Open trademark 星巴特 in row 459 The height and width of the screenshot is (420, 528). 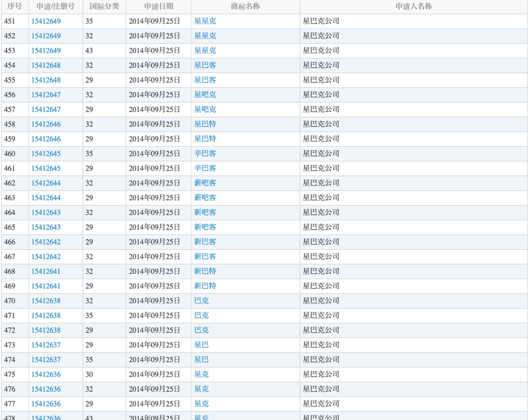point(205,139)
